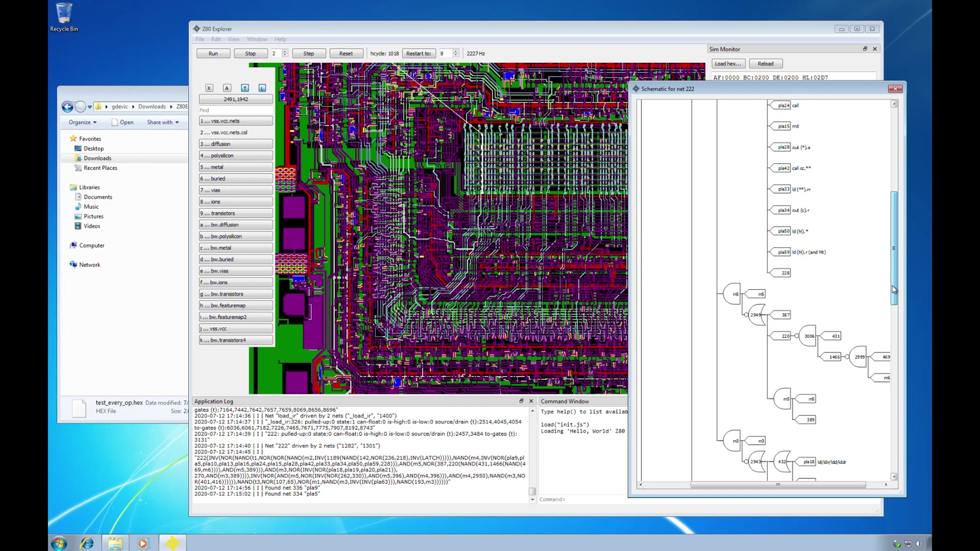Click the Reset button
Image resolution: width=980 pixels, height=551 pixels.
(346, 53)
